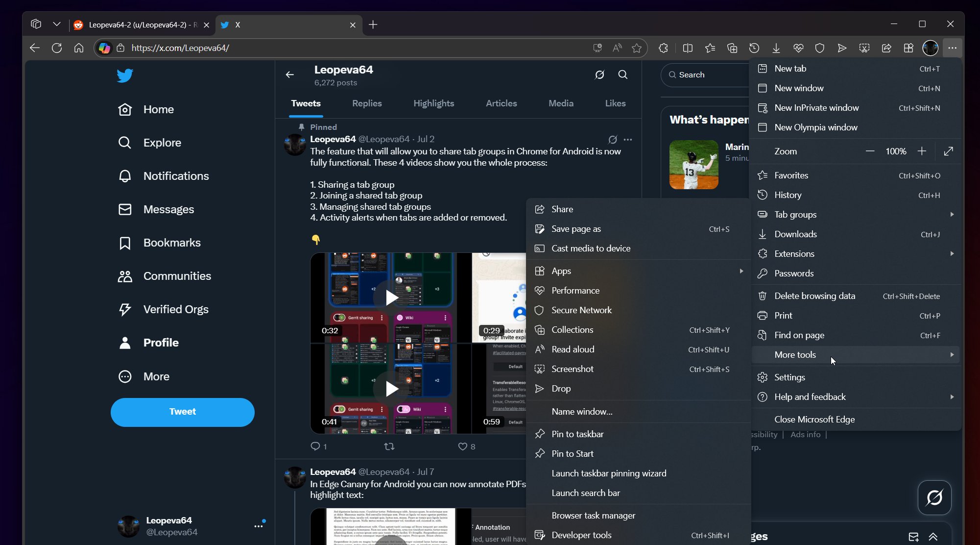Refresh the page
The height and width of the screenshot is (545, 980).
coord(57,48)
